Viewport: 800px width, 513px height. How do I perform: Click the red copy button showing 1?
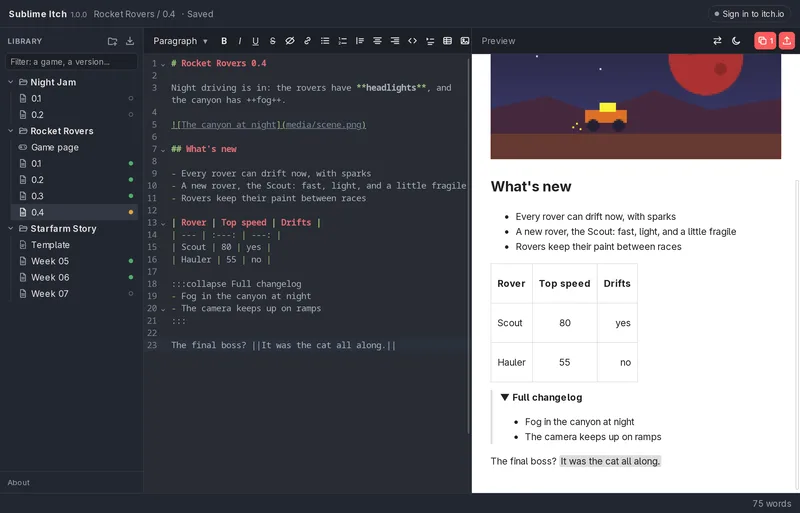pyautogui.click(x=765, y=41)
